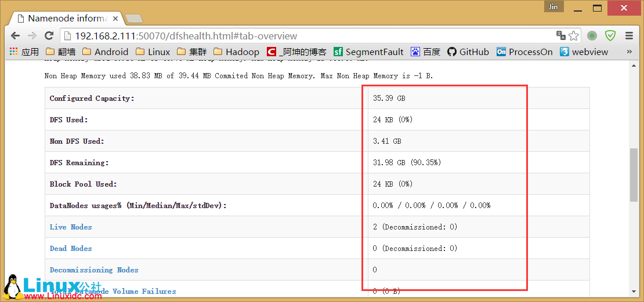Open the green circle extension

(x=592, y=36)
